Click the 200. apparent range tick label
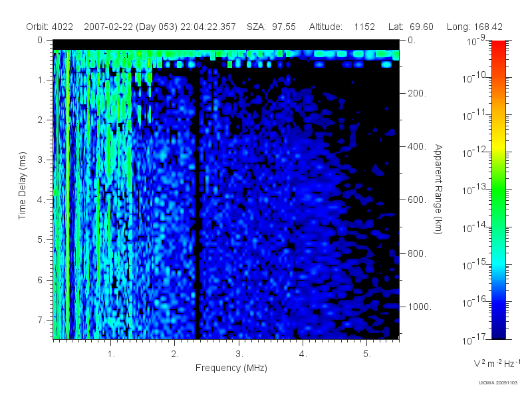532x399 pixels. point(417,93)
